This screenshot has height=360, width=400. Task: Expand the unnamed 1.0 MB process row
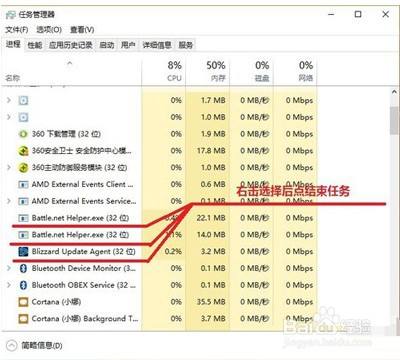coord(9,117)
